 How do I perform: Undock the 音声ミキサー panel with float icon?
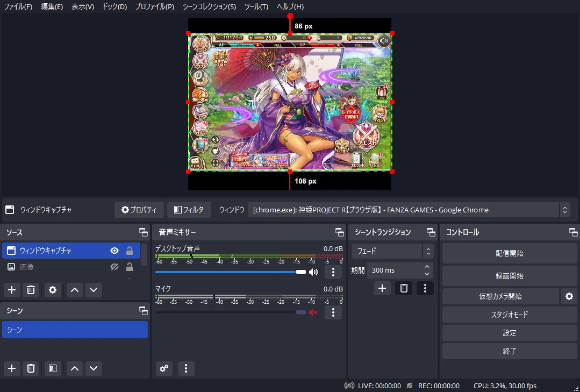pos(339,232)
